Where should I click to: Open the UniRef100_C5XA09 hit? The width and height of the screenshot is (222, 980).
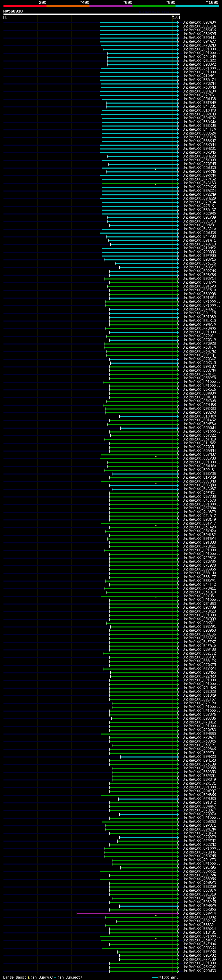(x=199, y=160)
